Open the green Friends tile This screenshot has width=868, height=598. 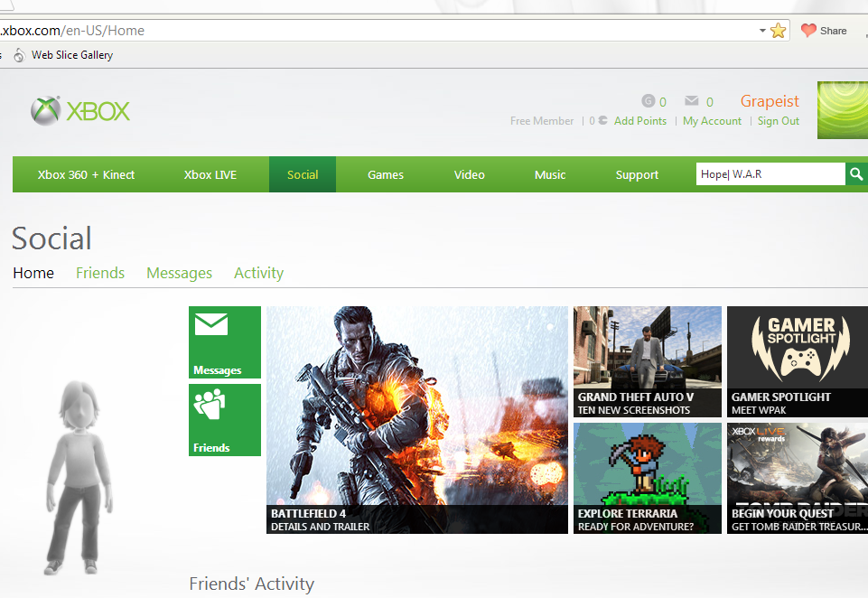pyautogui.click(x=225, y=420)
